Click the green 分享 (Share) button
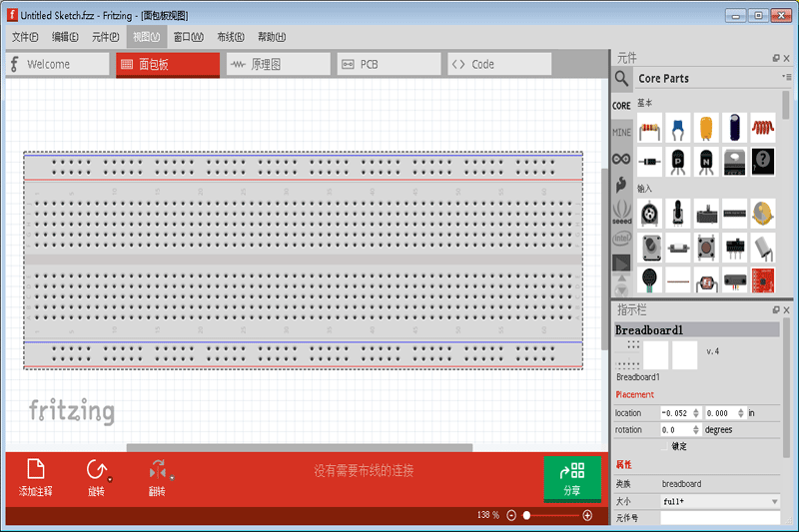The width and height of the screenshot is (799, 532). pyautogui.click(x=571, y=478)
